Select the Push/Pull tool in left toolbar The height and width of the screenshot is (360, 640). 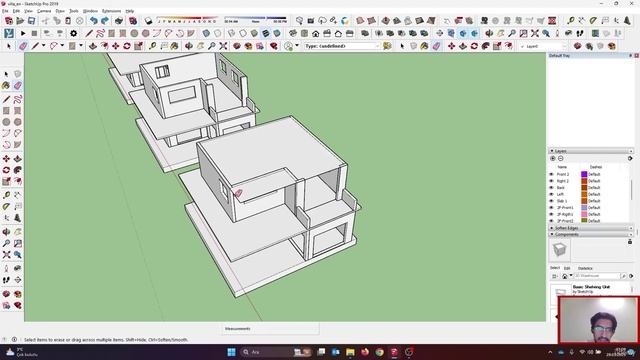pos(18,159)
